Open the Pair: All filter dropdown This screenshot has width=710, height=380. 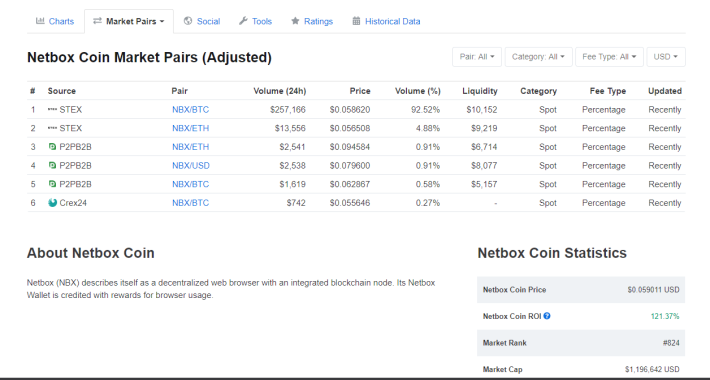coord(477,57)
